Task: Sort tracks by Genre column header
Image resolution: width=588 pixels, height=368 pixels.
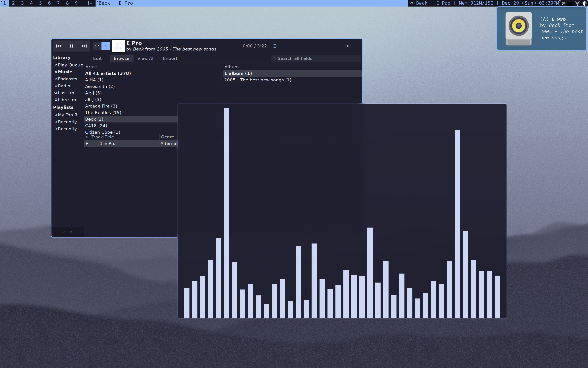Action: (169, 137)
